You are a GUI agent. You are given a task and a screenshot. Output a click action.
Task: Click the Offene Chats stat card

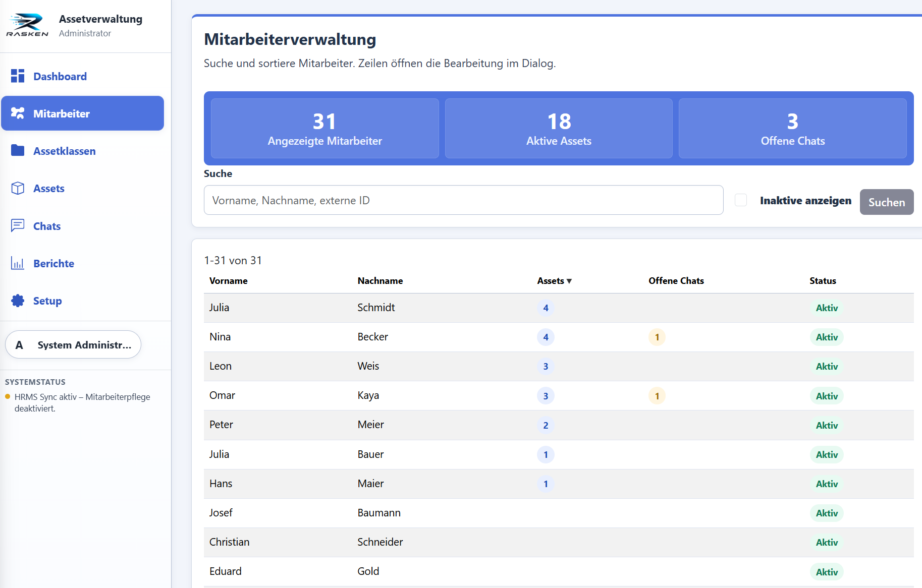point(792,128)
